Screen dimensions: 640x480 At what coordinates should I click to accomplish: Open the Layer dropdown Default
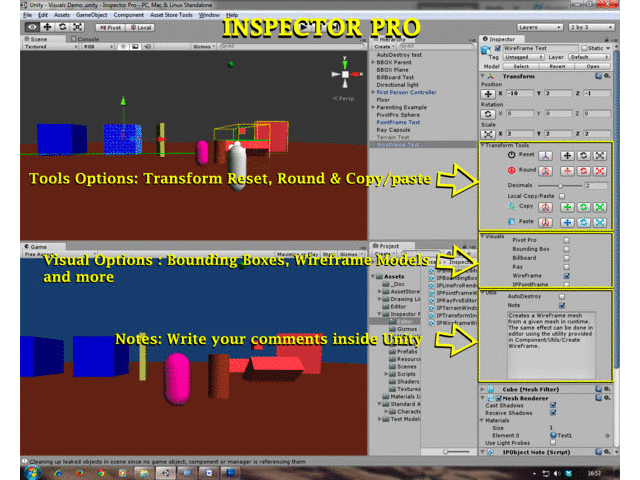point(589,57)
